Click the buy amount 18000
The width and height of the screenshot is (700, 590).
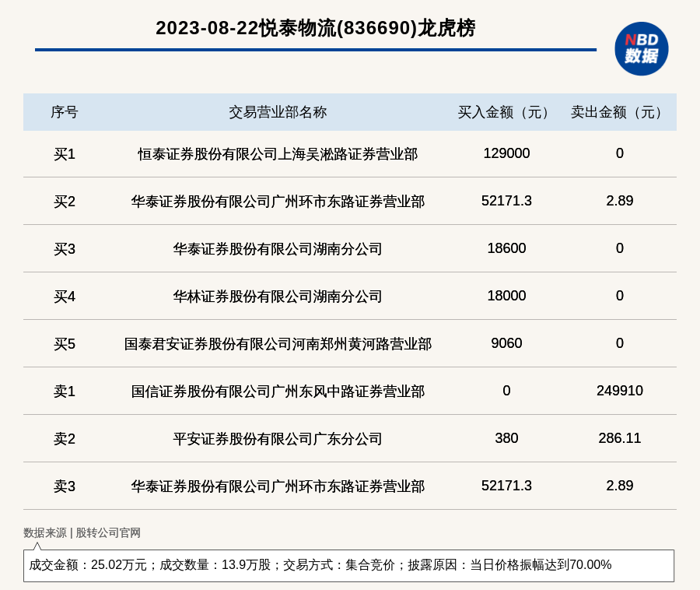pos(506,295)
